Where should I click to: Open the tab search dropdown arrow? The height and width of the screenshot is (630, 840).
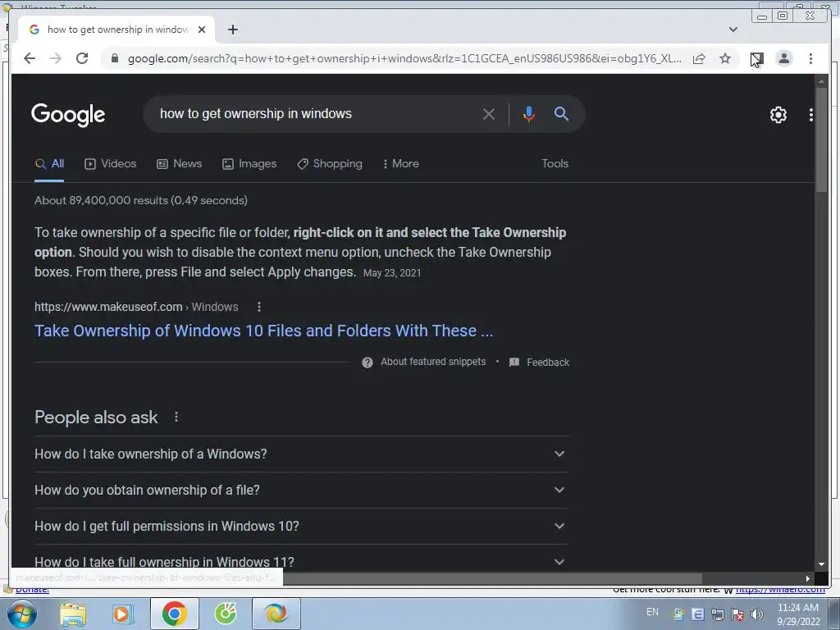pyautogui.click(x=733, y=30)
